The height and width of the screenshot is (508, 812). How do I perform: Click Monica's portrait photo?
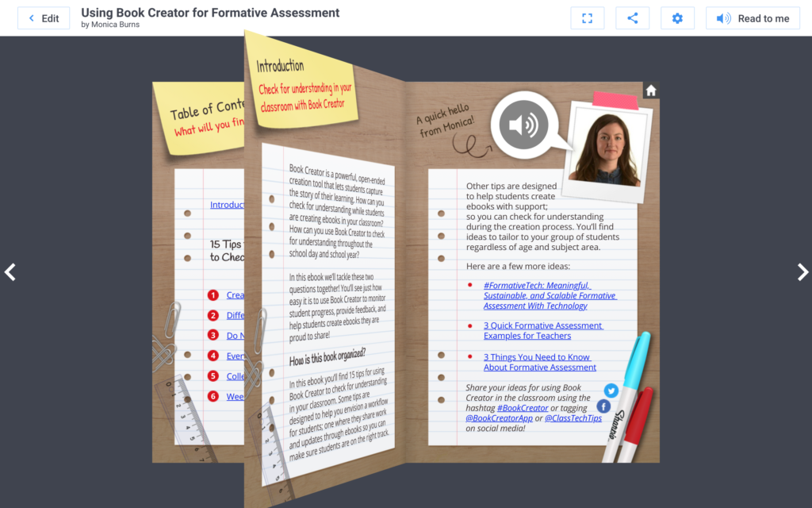point(607,150)
